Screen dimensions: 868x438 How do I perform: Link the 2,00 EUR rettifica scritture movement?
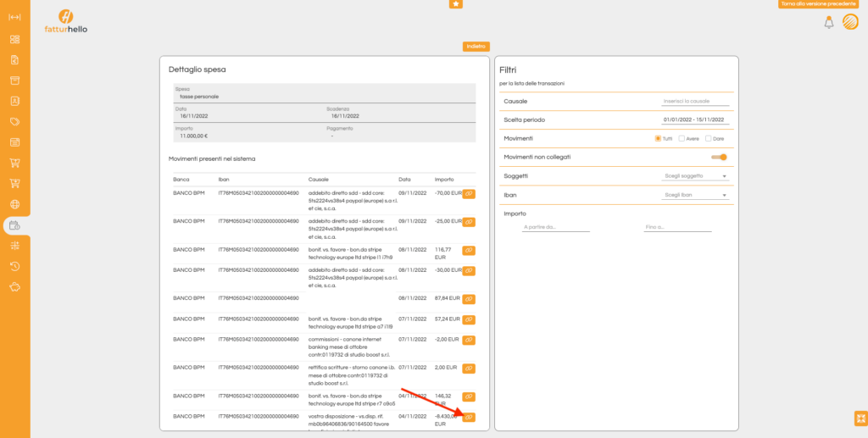point(468,369)
